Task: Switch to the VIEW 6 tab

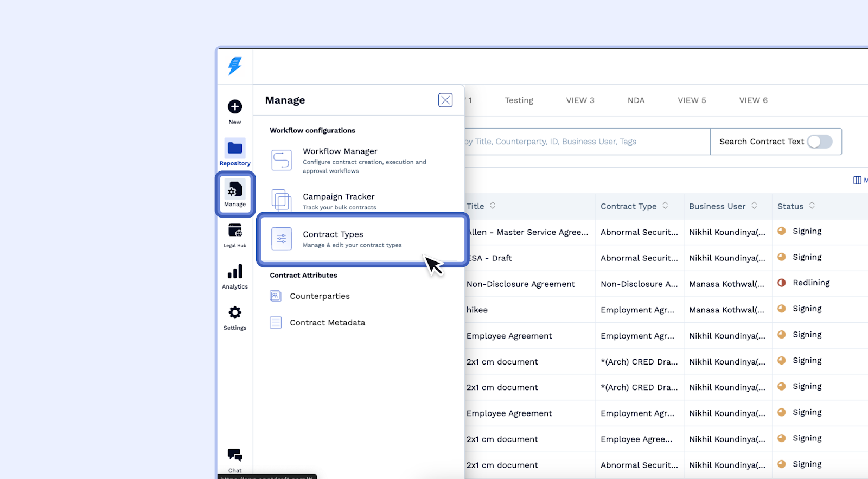Action: coord(754,100)
